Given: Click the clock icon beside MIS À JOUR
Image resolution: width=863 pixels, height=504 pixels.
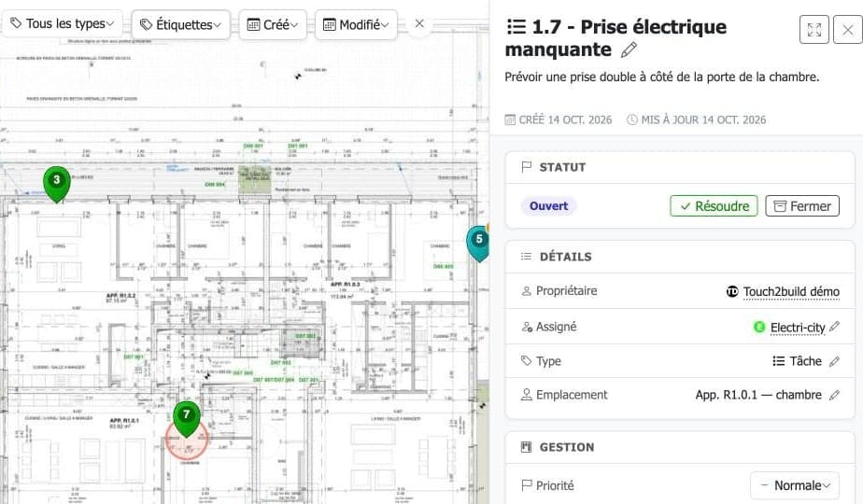Looking at the screenshot, I should pyautogui.click(x=631, y=119).
